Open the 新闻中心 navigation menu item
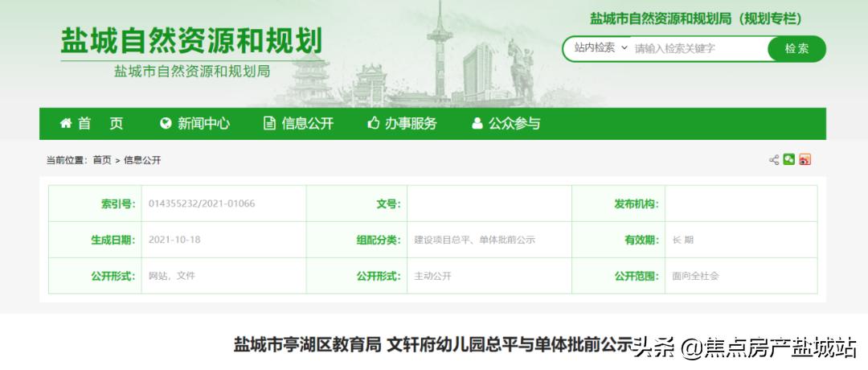The width and height of the screenshot is (868, 370). (194, 124)
